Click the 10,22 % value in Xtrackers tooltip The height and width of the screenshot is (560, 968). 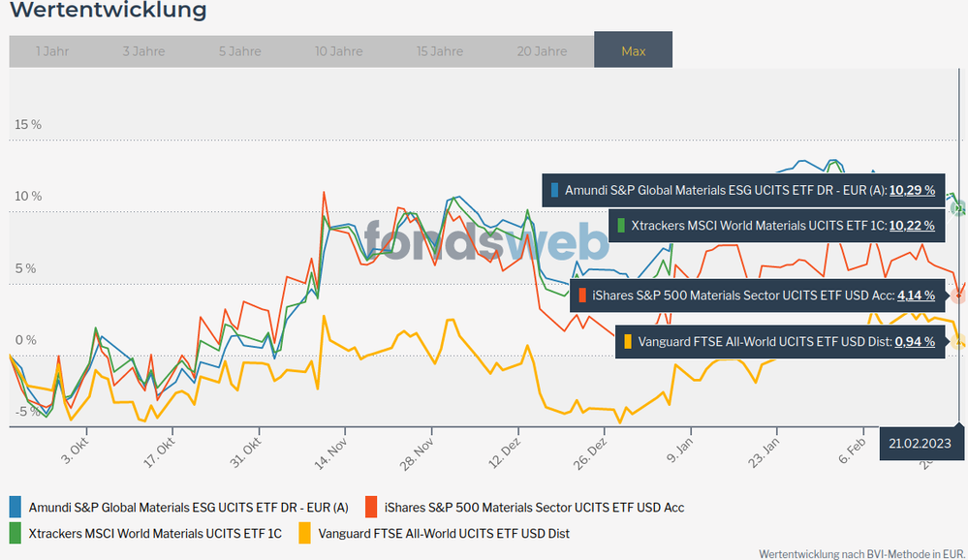point(912,226)
